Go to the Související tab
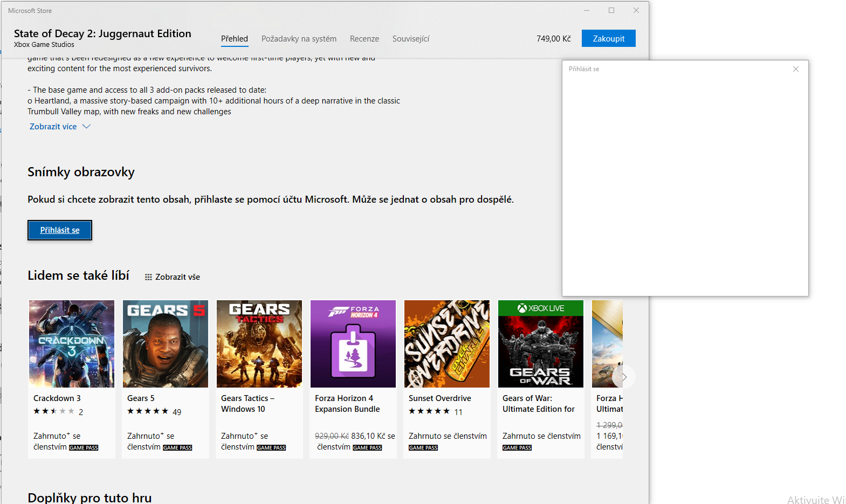The width and height of the screenshot is (846, 504). click(x=411, y=39)
